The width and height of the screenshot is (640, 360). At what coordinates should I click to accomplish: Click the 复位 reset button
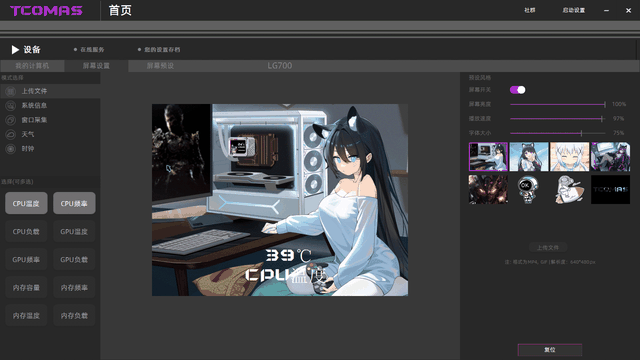[x=550, y=350]
